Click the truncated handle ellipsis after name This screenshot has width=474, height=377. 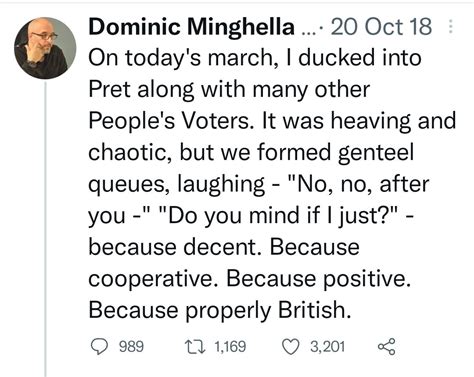307,31
